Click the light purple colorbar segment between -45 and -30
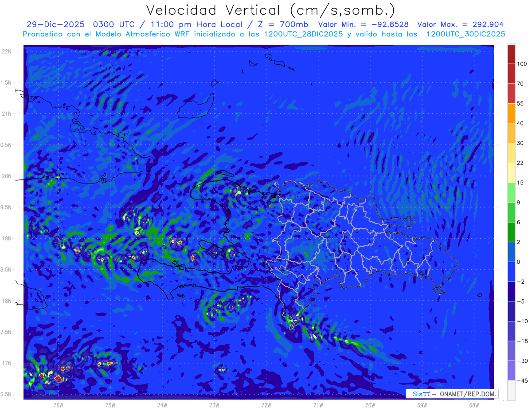Screen dimensions: 532x411 point(511,371)
